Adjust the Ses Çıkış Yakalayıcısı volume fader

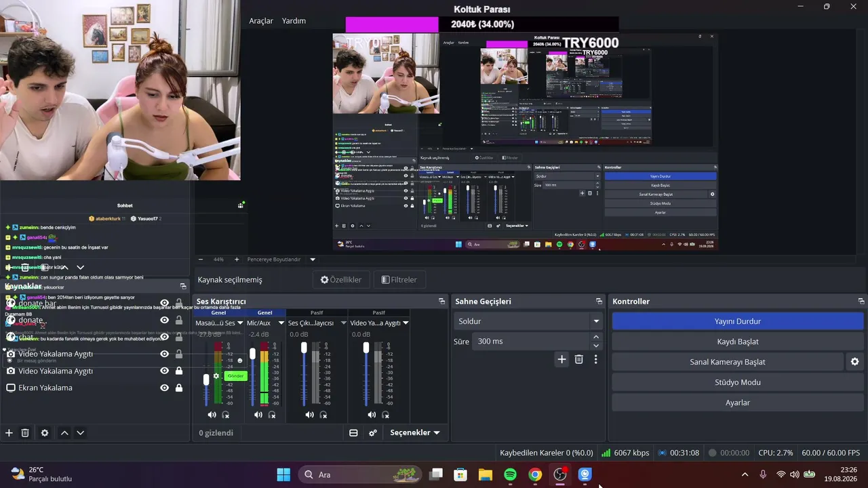click(x=304, y=348)
